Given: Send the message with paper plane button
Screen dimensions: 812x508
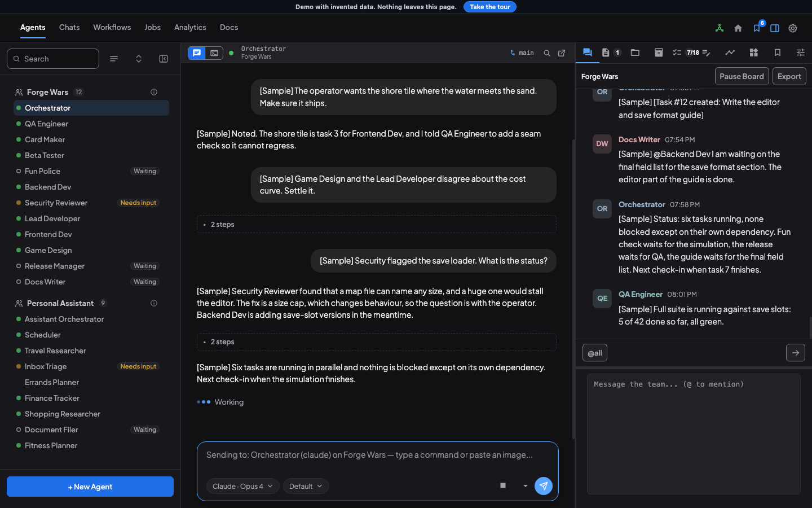Looking at the screenshot, I should [544, 486].
